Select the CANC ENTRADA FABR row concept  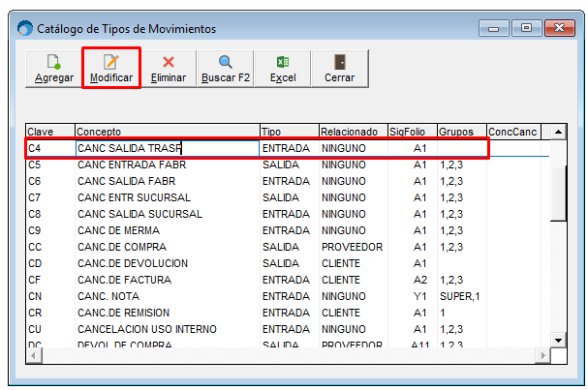point(132,165)
